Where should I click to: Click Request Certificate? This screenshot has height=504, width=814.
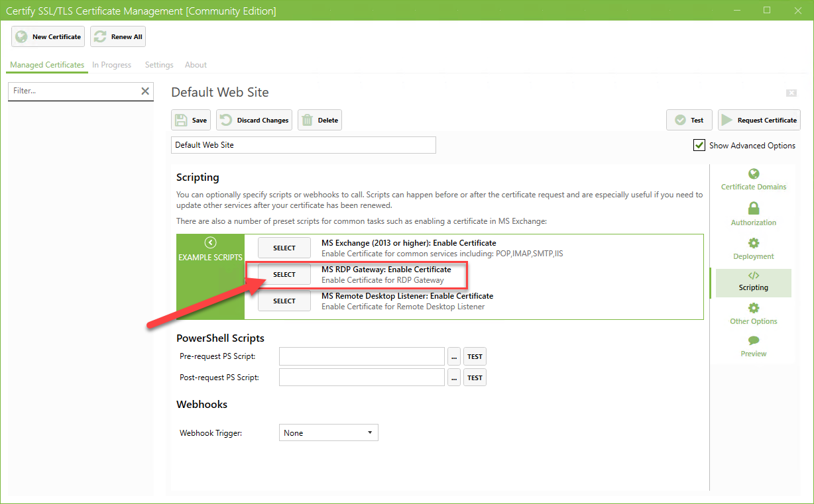click(759, 120)
